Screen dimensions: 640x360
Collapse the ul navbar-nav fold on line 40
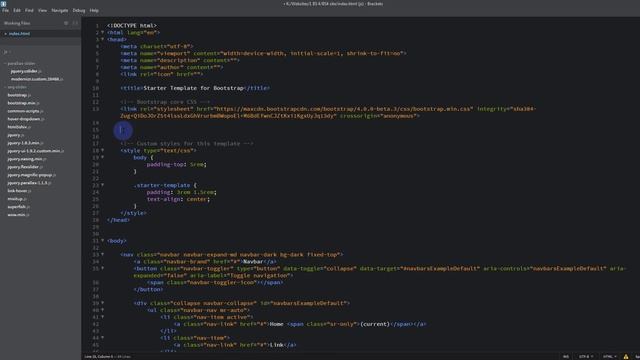click(x=102, y=310)
